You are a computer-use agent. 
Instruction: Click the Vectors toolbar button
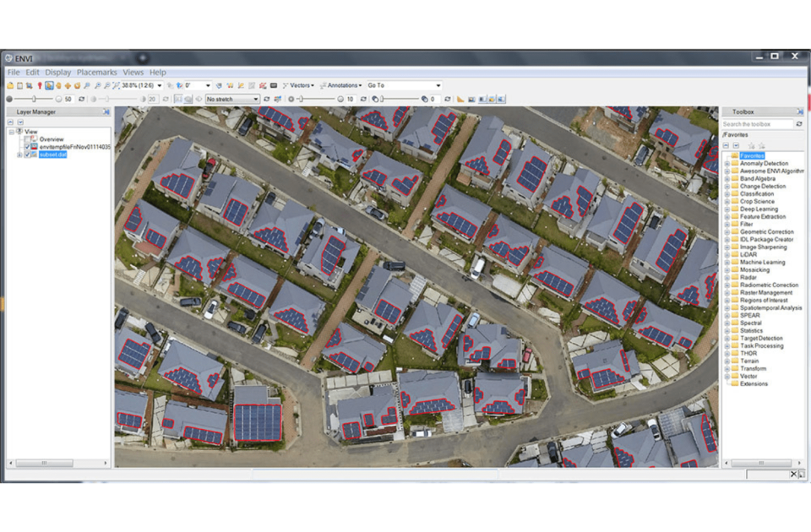pos(301,85)
